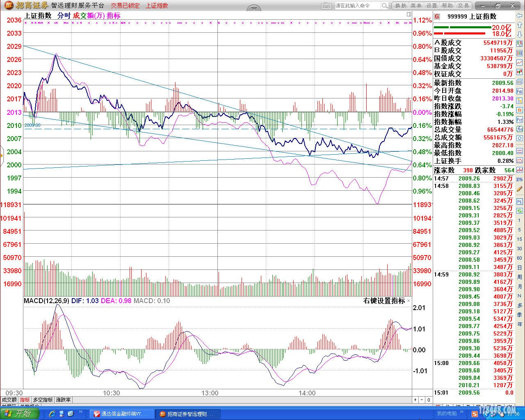This screenshot has width=525, height=420.
Task: Click the F5 chart switch icon
Action: point(520,202)
